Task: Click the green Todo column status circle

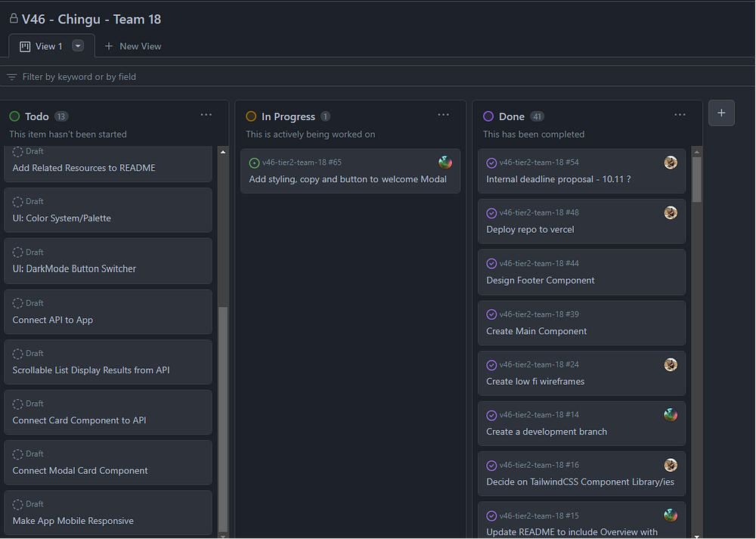Action: tap(14, 116)
